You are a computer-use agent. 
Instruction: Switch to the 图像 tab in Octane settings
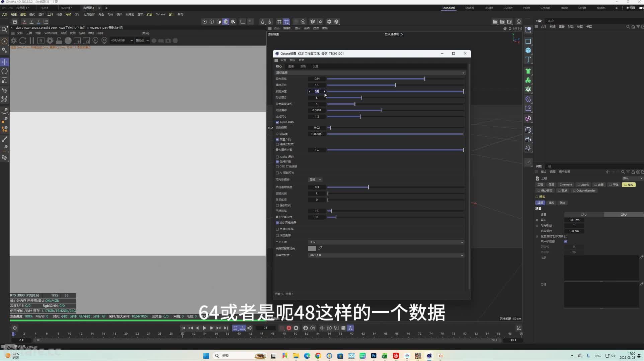tap(291, 66)
